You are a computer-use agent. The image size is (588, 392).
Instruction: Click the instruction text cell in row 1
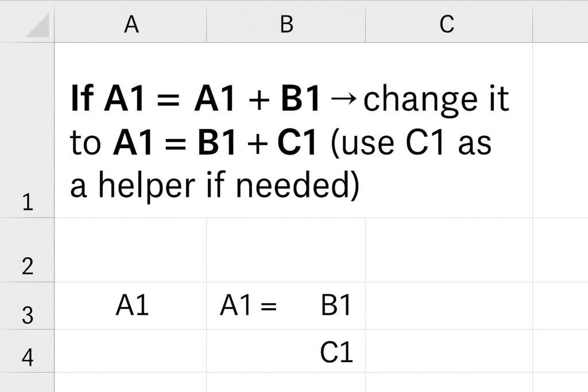290,141
